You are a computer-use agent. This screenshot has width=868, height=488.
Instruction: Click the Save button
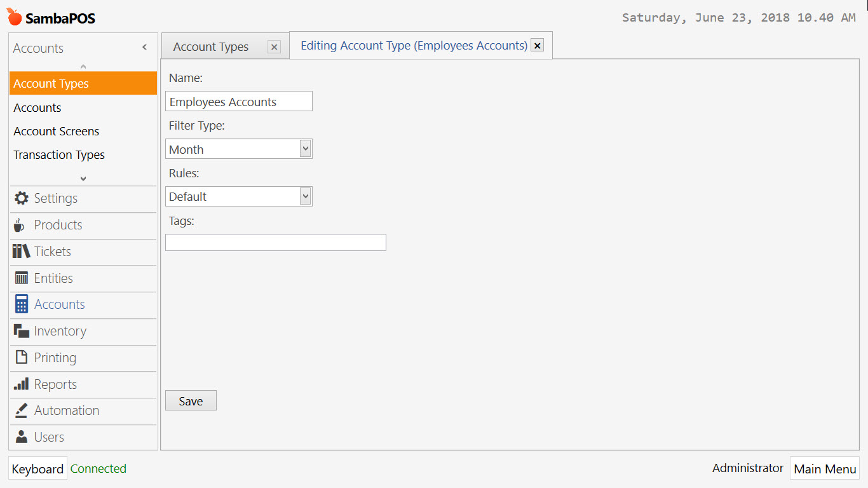190,400
